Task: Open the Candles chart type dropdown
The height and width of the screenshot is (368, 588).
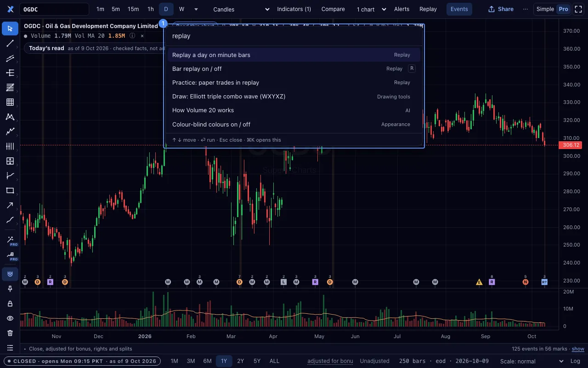Action: click(242, 9)
